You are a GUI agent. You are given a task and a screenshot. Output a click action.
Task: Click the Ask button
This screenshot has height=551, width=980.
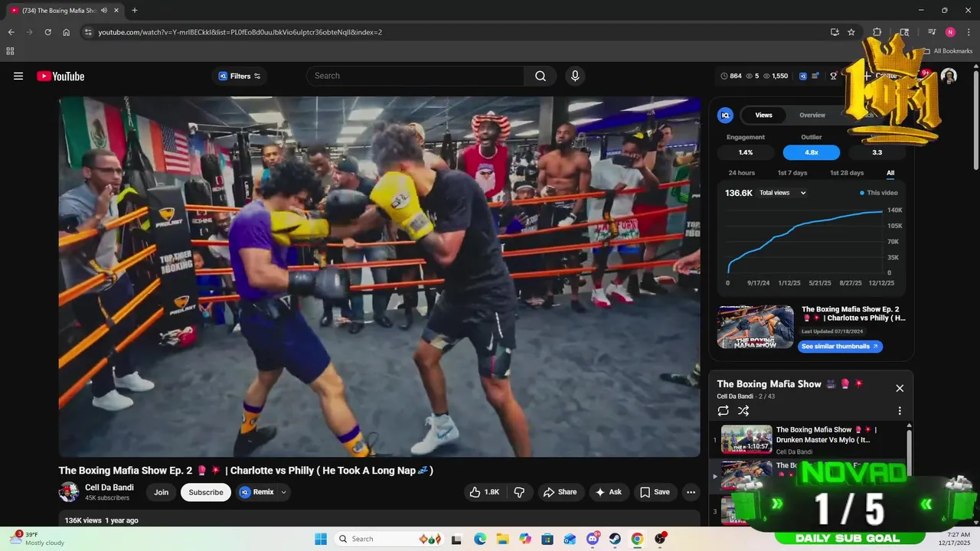(x=609, y=492)
